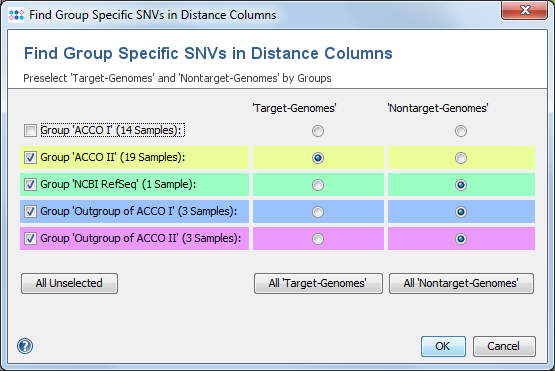Enable the Group 'ACCO I' checkbox
Screen dimensions: 555x371
click(x=30, y=130)
